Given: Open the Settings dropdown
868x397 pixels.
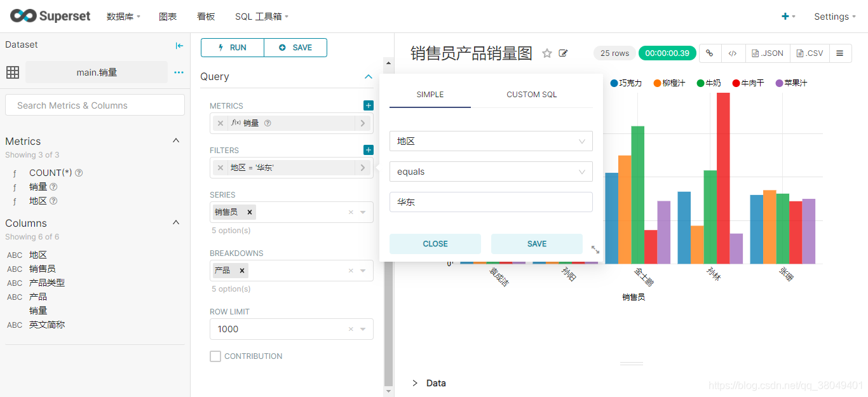Looking at the screenshot, I should point(835,17).
